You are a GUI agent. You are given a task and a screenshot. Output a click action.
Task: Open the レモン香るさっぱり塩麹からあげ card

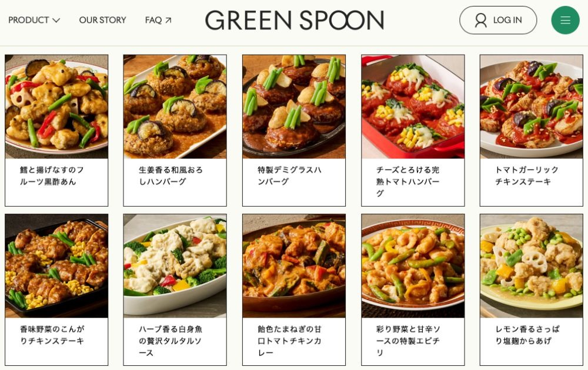[x=532, y=290]
